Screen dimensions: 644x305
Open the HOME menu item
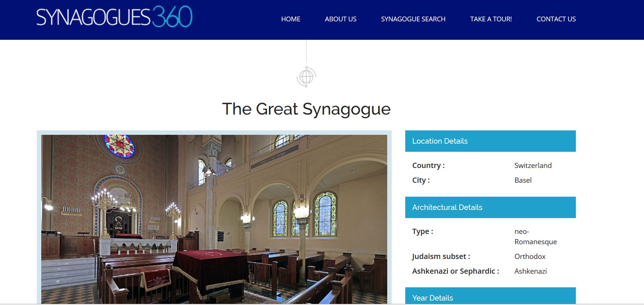tap(291, 19)
